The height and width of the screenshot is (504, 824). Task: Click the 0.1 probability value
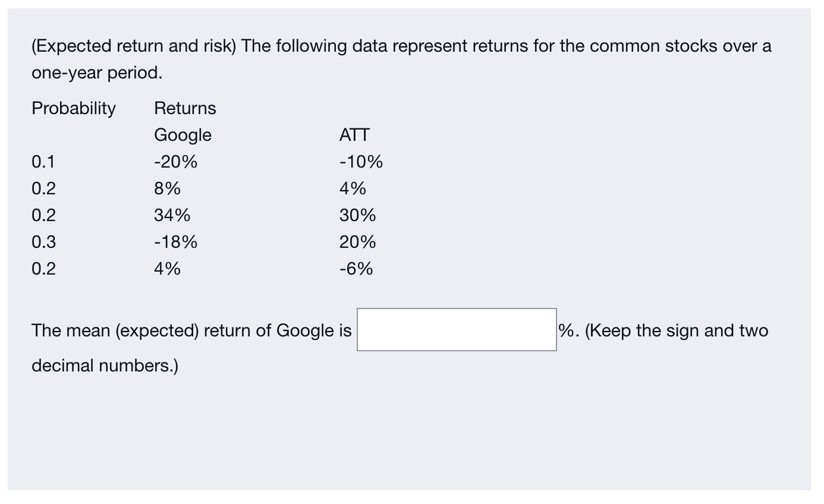[42, 161]
